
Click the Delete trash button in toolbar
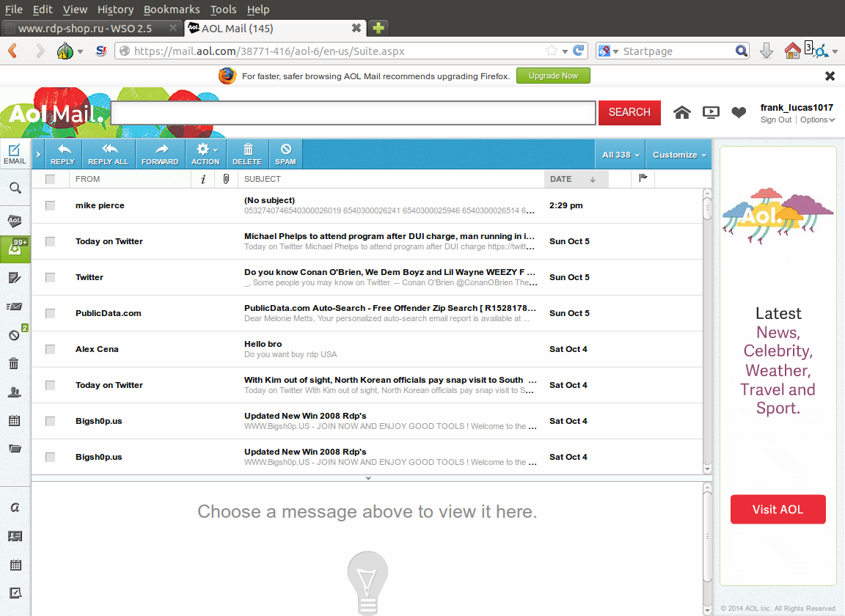pyautogui.click(x=247, y=154)
